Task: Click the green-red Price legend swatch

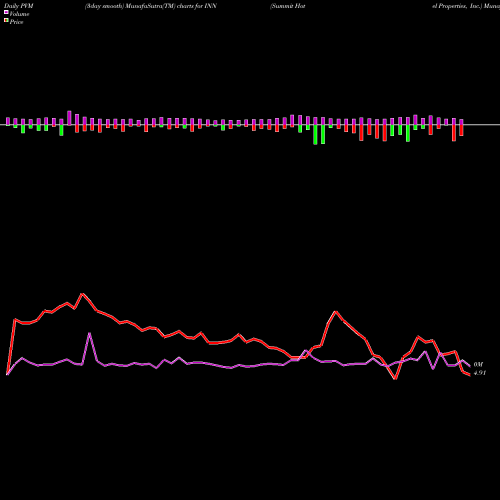Action: tap(6, 20)
